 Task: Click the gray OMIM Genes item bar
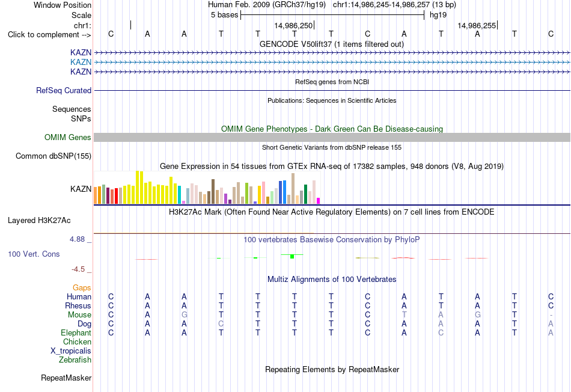point(332,137)
